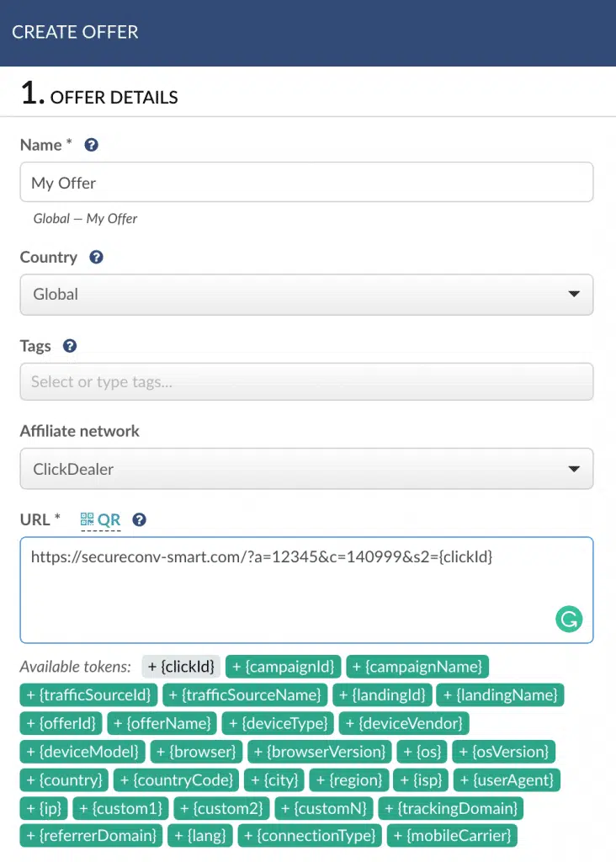Open the QR code generator link
Image resolution: width=616 pixels, height=862 pixels.
[x=100, y=520]
